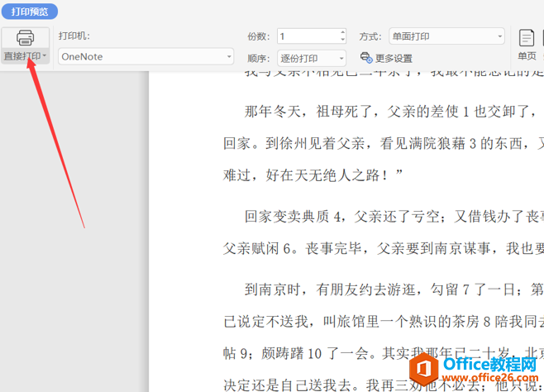Click the Office教程网 logo watermark
Screen dimensions: 544x392
click(x=474, y=368)
